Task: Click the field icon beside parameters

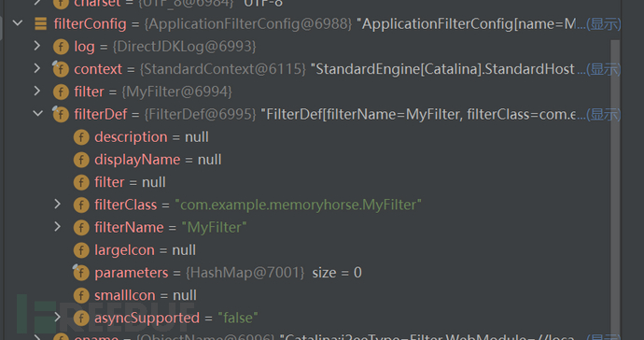Action: point(81,272)
